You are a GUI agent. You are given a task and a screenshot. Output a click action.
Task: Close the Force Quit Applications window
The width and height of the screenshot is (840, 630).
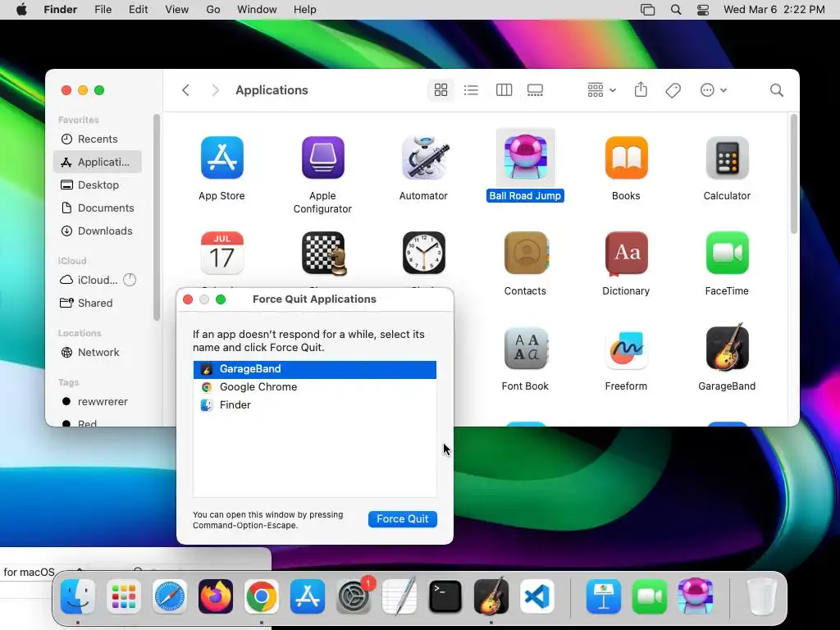(188, 299)
